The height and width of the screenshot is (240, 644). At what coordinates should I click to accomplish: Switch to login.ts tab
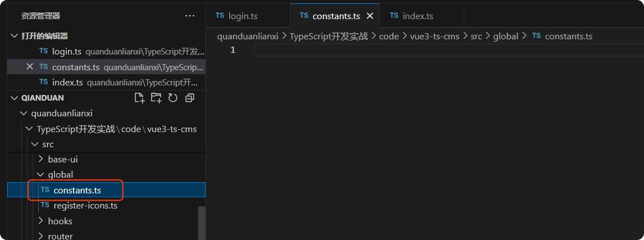pos(243,16)
